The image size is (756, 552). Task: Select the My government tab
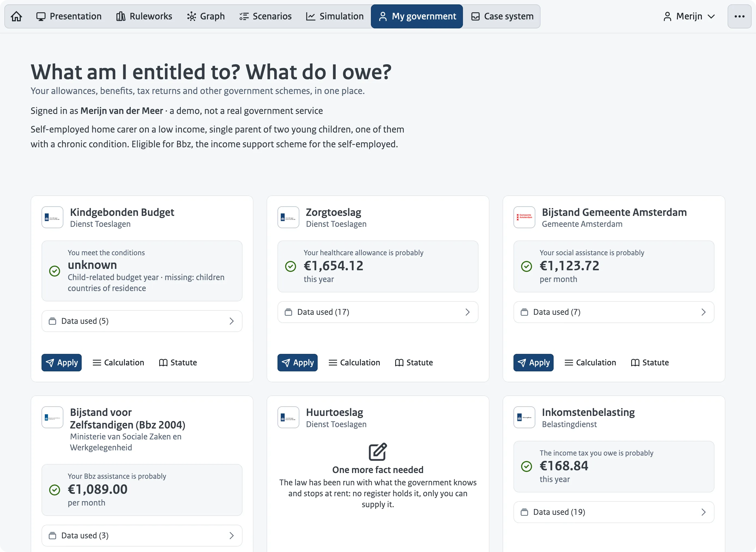tap(417, 16)
